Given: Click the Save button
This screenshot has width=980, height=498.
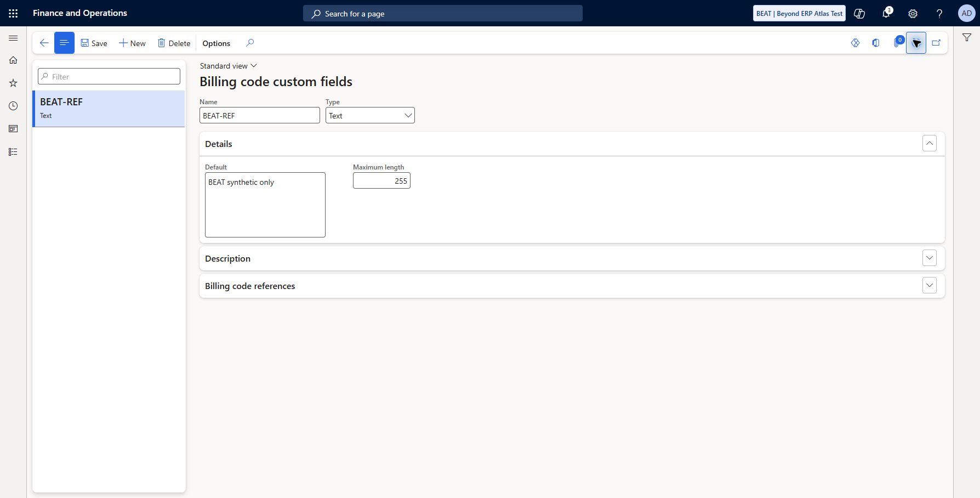Looking at the screenshot, I should tap(94, 43).
